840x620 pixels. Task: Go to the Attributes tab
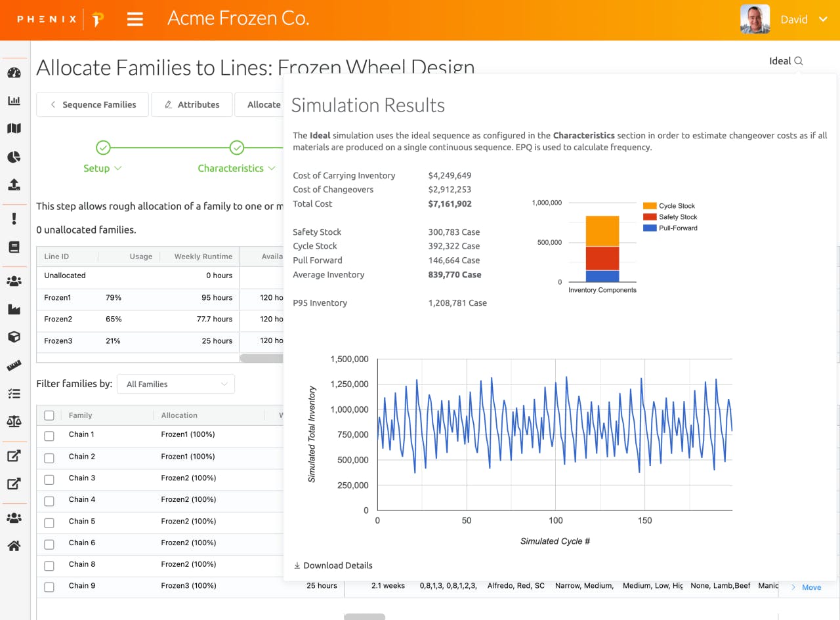(192, 104)
